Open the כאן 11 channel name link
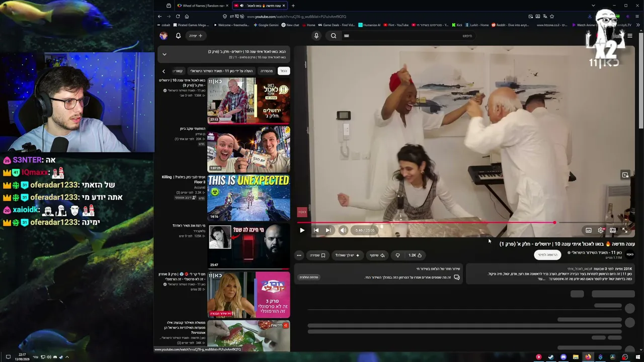Viewport: 644px width, 362px height. [x=598, y=252]
